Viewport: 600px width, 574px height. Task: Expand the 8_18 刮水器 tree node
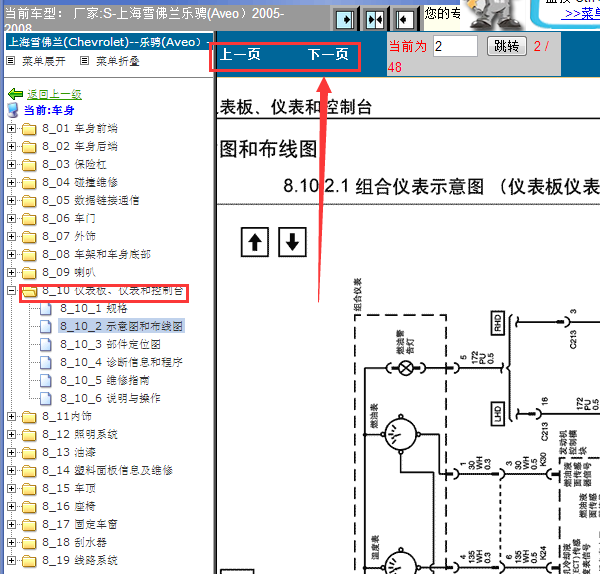[x=11, y=542]
